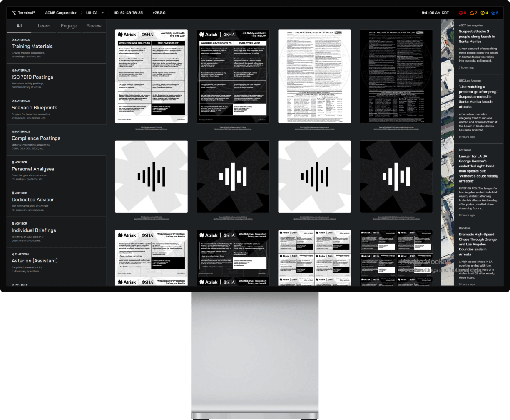Screen dimensions: 510x420
Task: Open the Dramatic High-Speed Chase news story
Action: tap(478, 244)
